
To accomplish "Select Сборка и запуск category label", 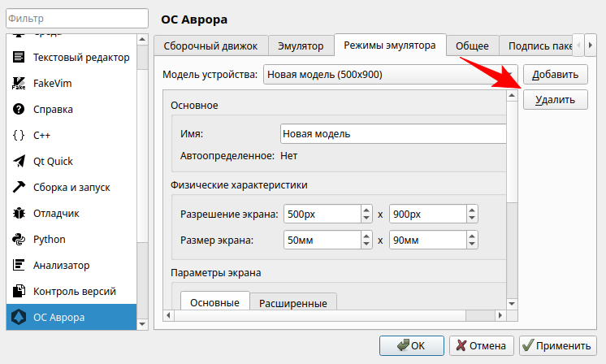I will pos(71,188).
